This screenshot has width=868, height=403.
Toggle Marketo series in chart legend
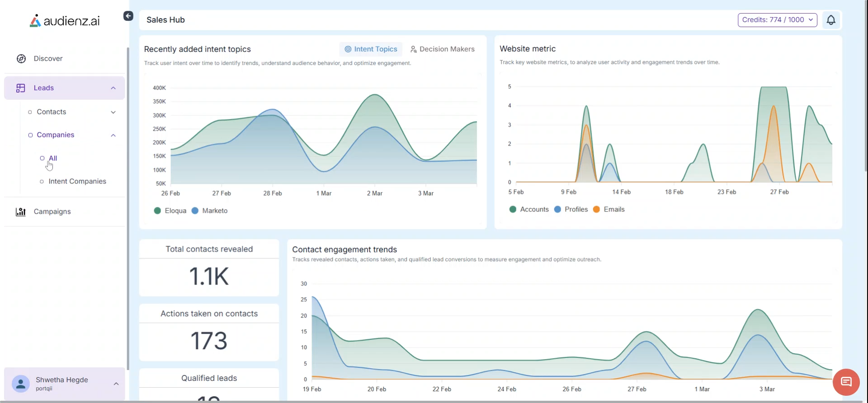210,211
